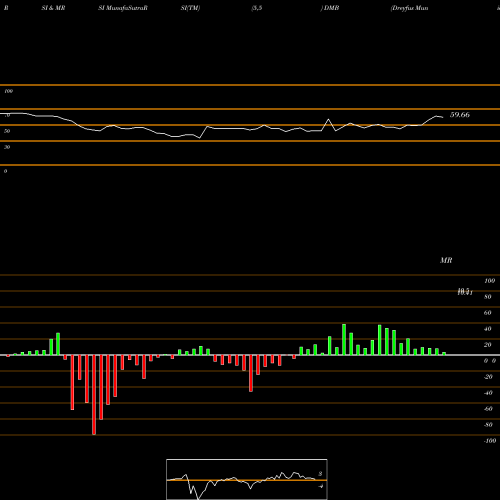
Task: Click the 40 label on MR axis
Action: 488,329
